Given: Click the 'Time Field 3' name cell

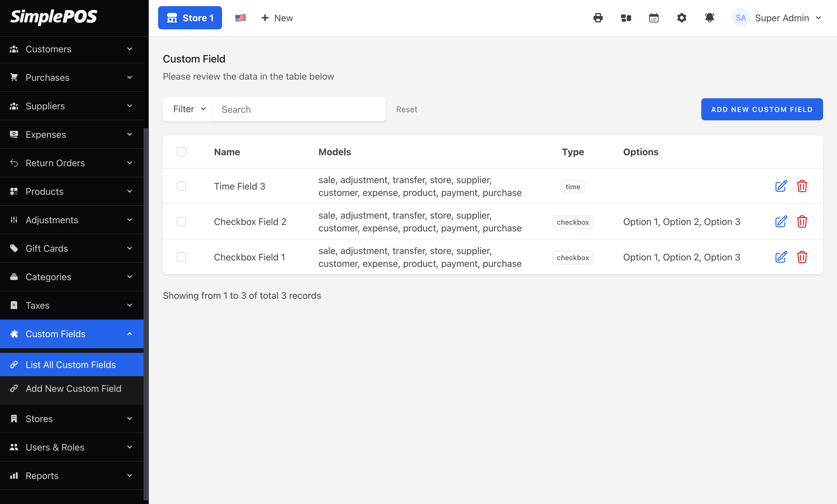Looking at the screenshot, I should tap(239, 186).
